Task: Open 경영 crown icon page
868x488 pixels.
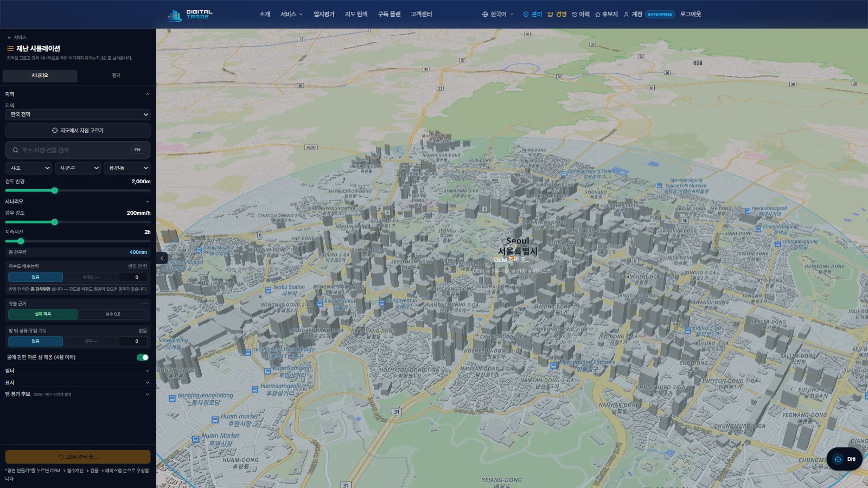Action: (x=550, y=14)
